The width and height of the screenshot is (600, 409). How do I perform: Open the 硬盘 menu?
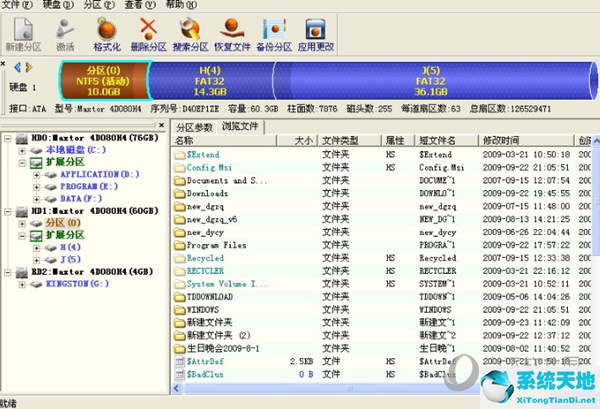pos(58,5)
